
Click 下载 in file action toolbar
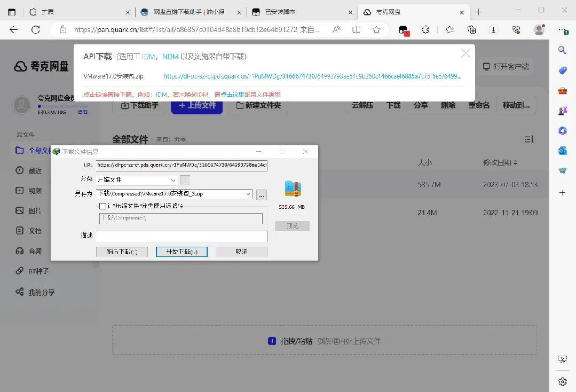pyautogui.click(x=393, y=105)
